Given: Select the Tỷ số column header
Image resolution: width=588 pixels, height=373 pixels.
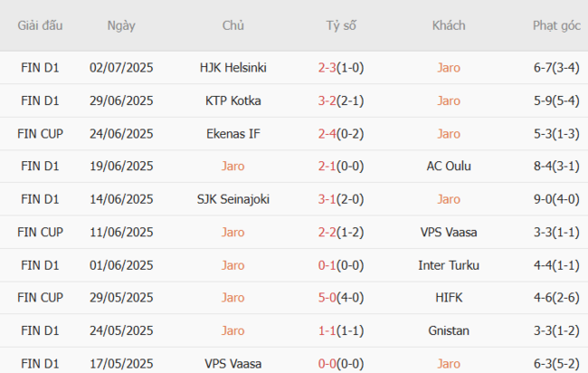Looking at the screenshot, I should click(x=341, y=25).
